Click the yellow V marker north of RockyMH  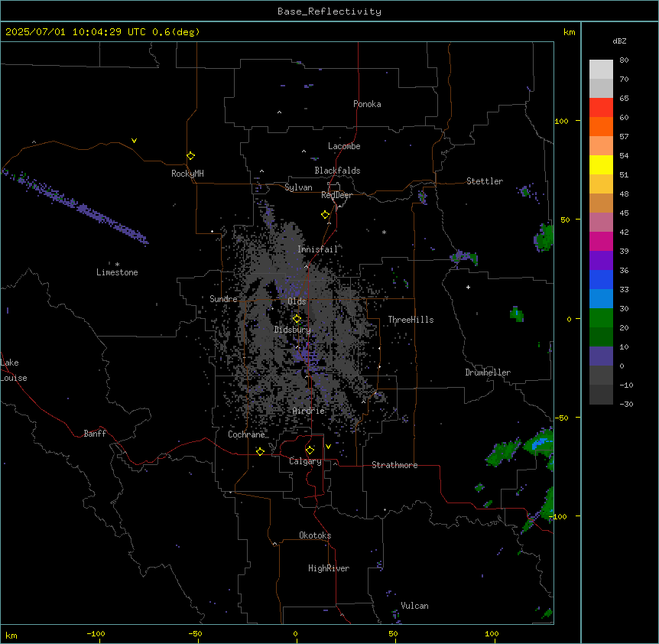tap(134, 141)
